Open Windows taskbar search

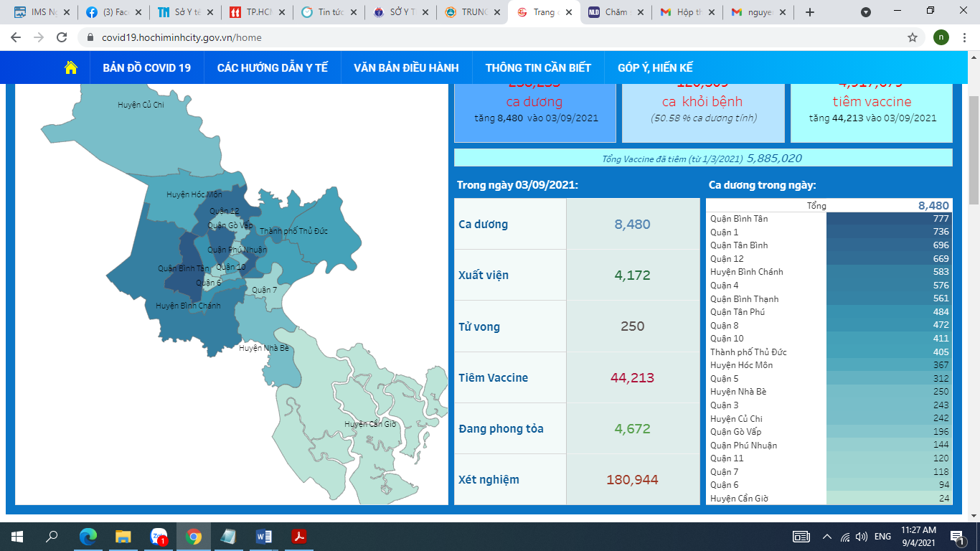click(52, 537)
